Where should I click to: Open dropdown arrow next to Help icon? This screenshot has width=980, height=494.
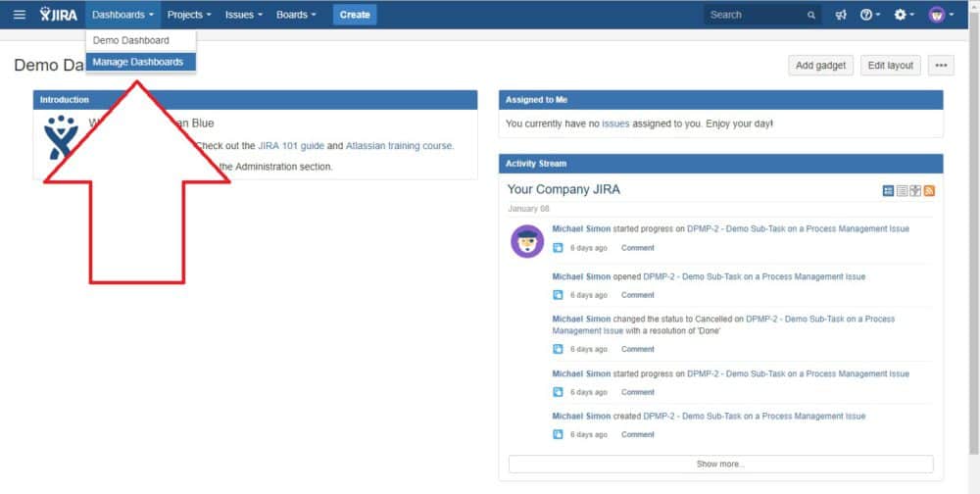coord(878,15)
